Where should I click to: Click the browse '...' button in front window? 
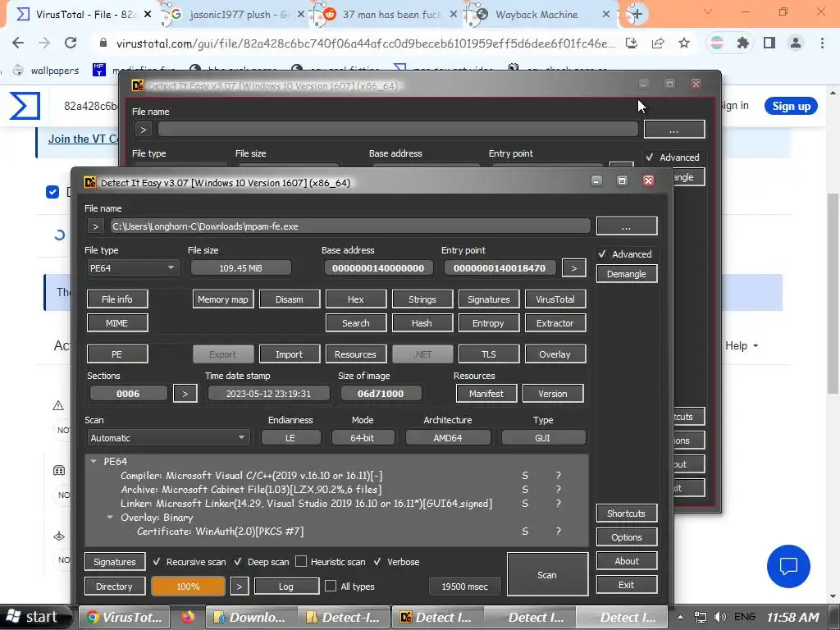626,226
